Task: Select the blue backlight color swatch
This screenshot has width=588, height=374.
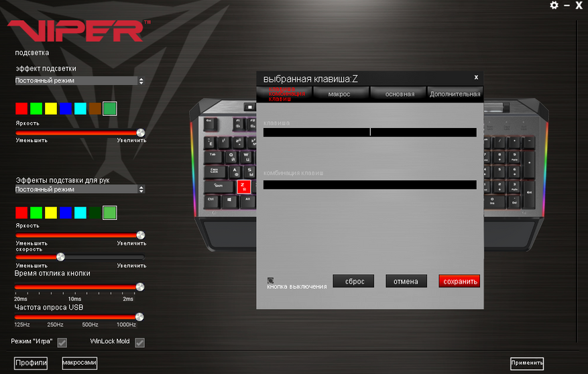Action: click(x=65, y=109)
